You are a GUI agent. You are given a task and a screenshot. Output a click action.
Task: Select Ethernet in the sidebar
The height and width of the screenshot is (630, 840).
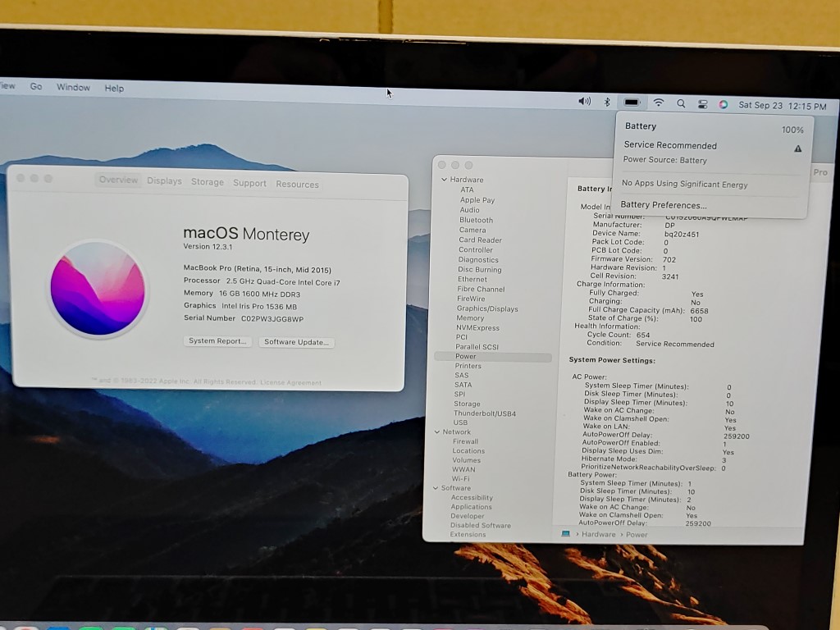(x=472, y=279)
